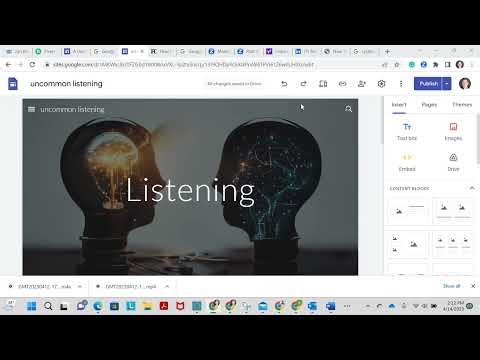Close the active Google Sites browser tab
The image size is (480, 360).
pyautogui.click(x=142, y=51)
